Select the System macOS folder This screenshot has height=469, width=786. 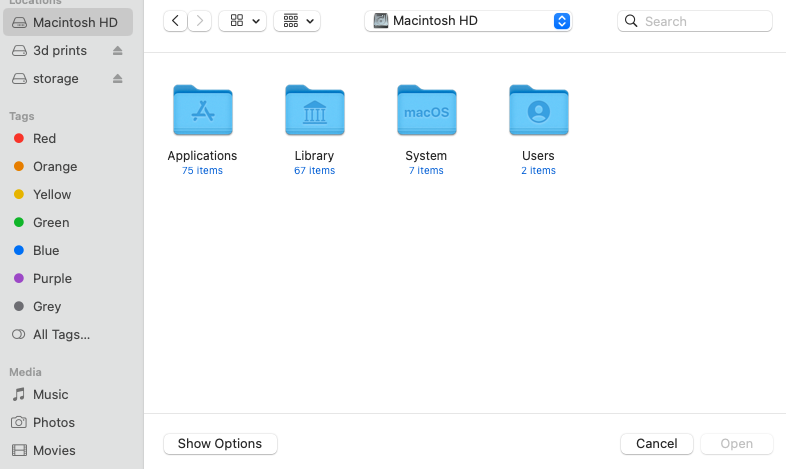427,110
